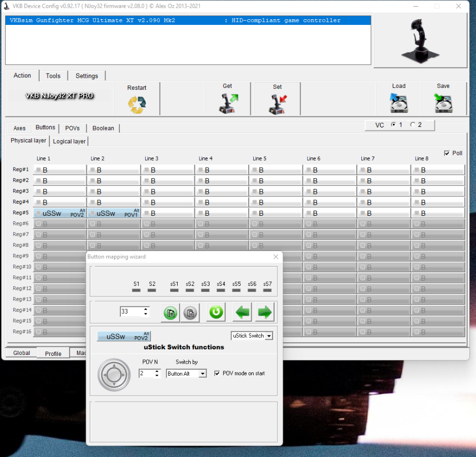Click the green reset power icon
The image size is (476, 457).
point(216,312)
